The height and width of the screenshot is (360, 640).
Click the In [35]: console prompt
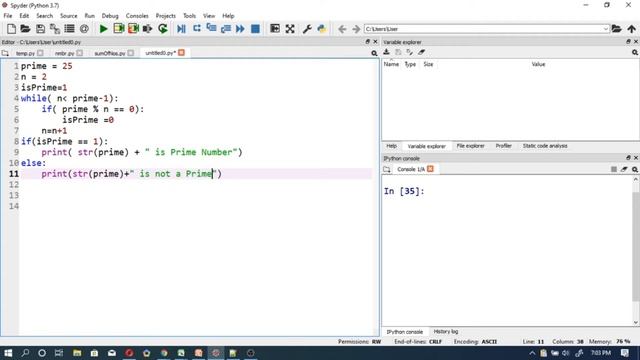pos(404,191)
